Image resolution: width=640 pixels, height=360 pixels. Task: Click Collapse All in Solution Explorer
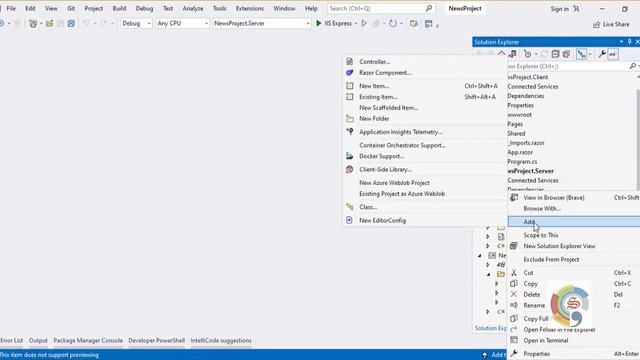point(555,54)
